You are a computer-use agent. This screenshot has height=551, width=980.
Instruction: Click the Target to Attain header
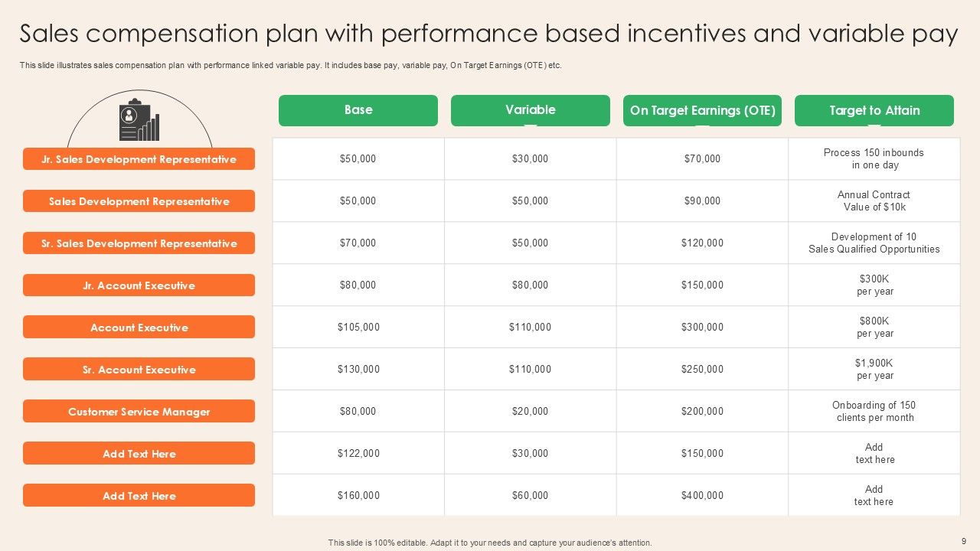(874, 110)
